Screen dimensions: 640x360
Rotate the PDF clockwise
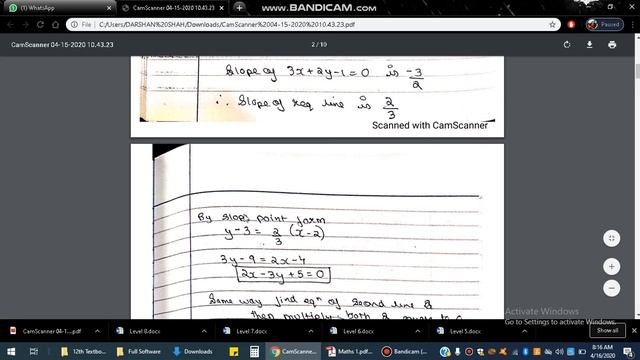pos(567,44)
